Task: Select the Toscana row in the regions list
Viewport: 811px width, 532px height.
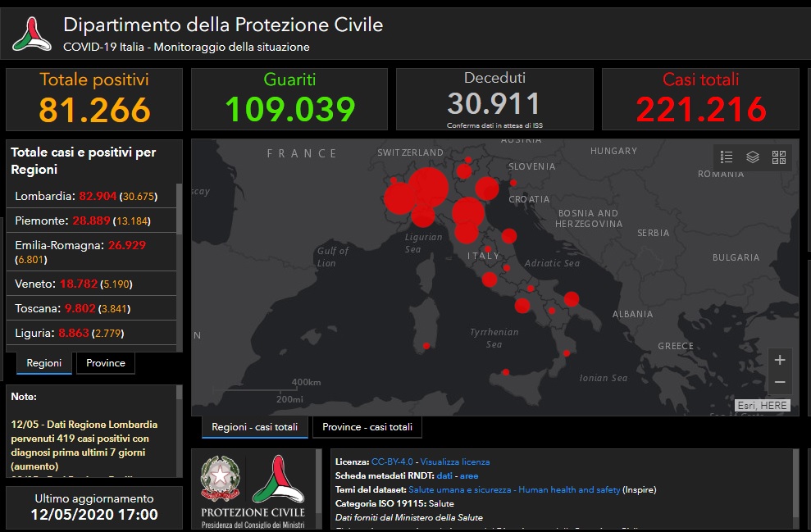Action: [x=91, y=308]
